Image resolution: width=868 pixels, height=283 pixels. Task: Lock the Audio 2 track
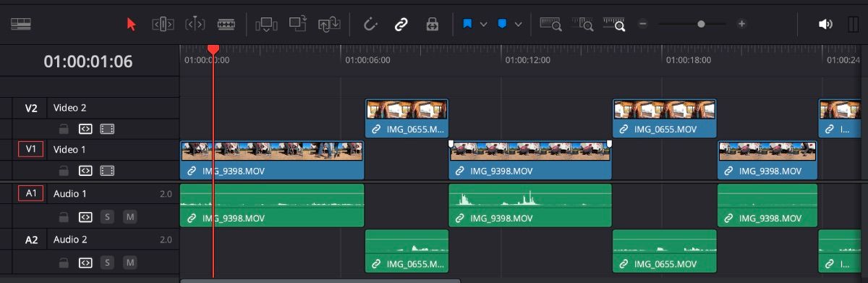click(64, 262)
